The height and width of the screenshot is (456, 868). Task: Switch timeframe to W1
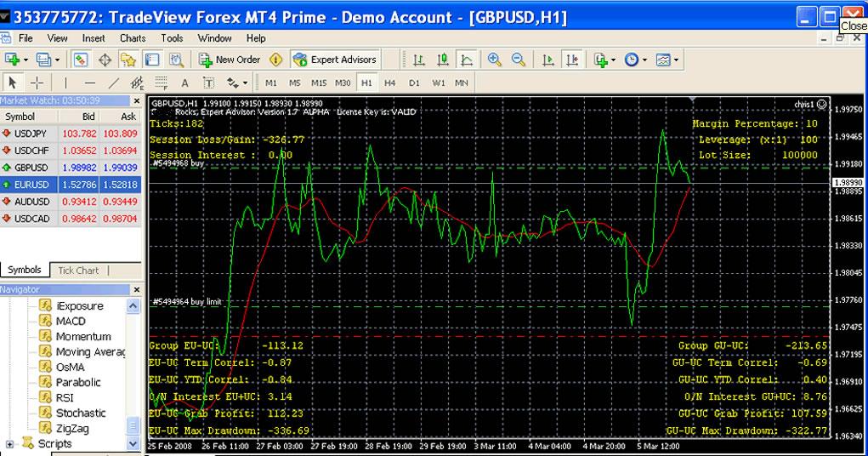[x=439, y=83]
